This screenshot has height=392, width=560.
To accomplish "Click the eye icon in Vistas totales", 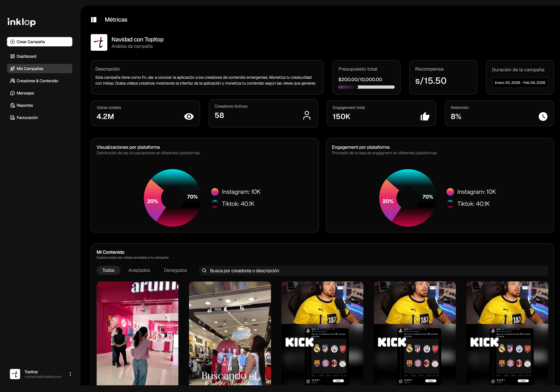I will tap(189, 117).
